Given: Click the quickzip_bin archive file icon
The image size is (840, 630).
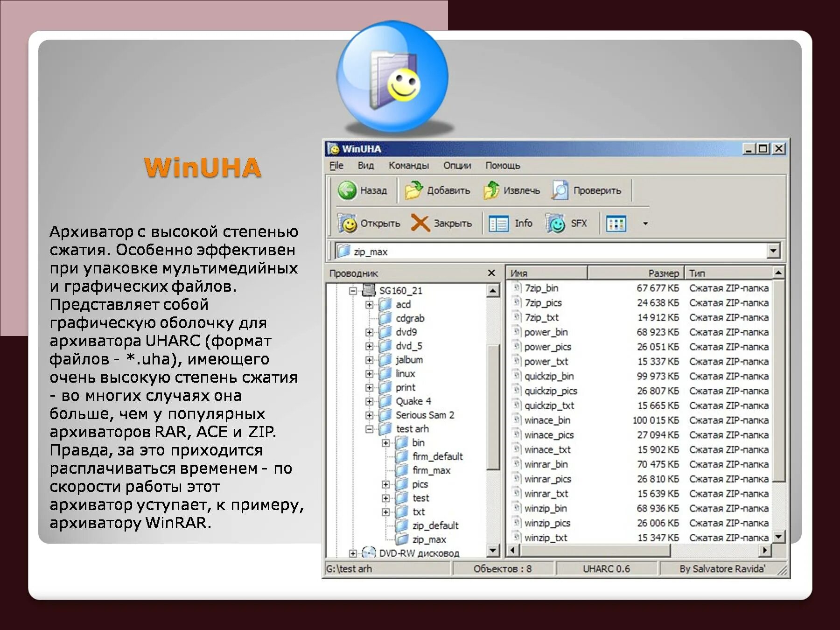Looking at the screenshot, I should (517, 376).
